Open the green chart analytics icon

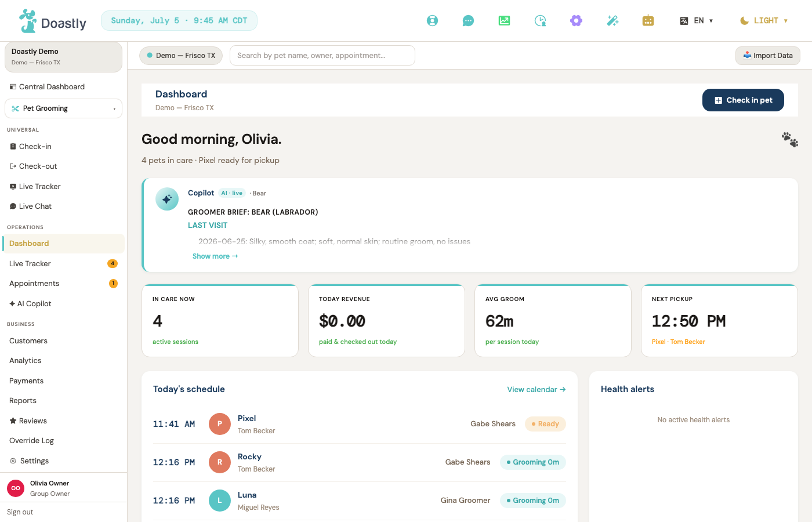[x=504, y=21]
